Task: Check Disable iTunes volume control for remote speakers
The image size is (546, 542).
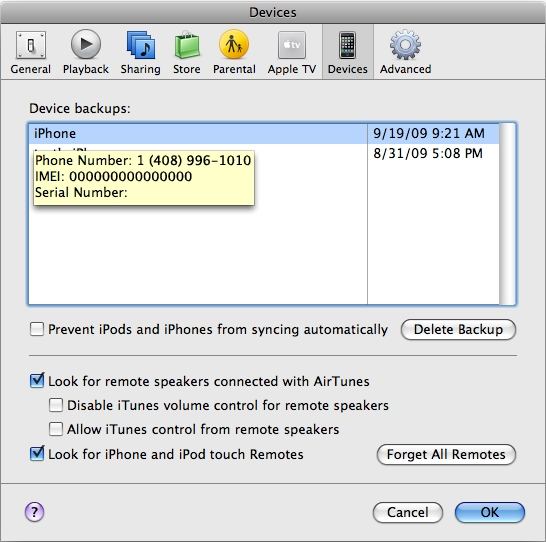Action: (56, 405)
